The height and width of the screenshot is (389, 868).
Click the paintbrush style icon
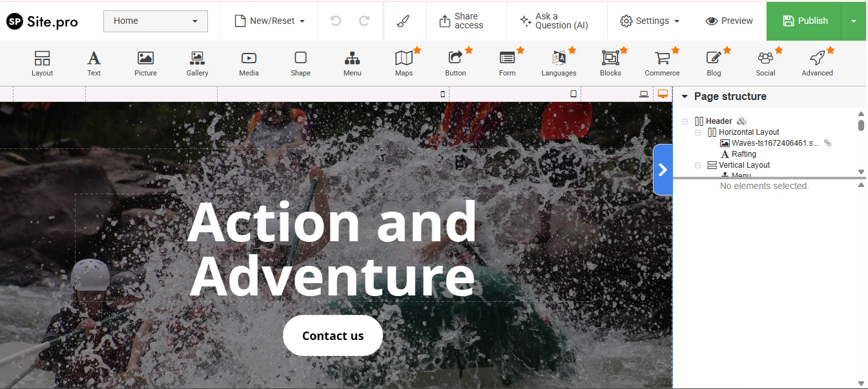click(x=403, y=21)
